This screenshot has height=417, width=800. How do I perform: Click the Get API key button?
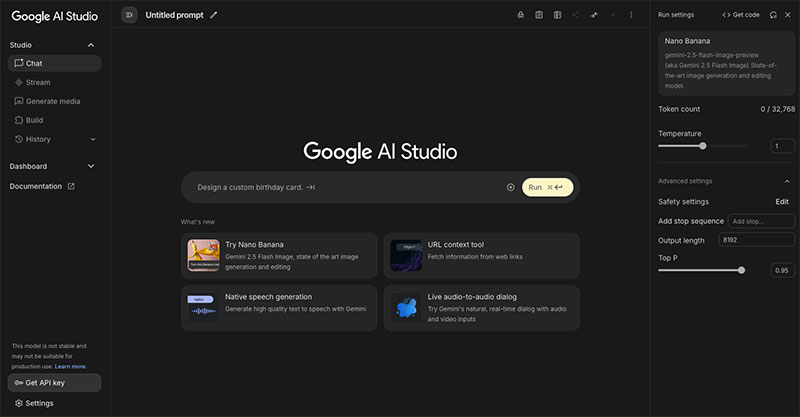(x=54, y=383)
